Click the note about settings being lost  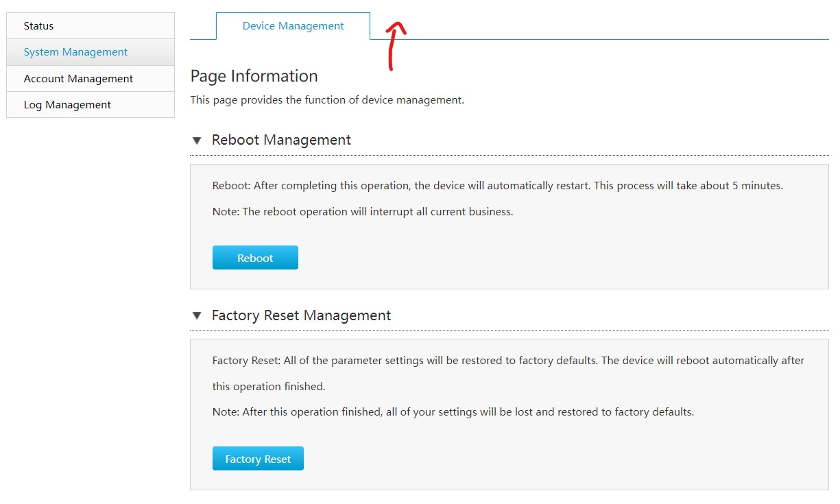(453, 413)
